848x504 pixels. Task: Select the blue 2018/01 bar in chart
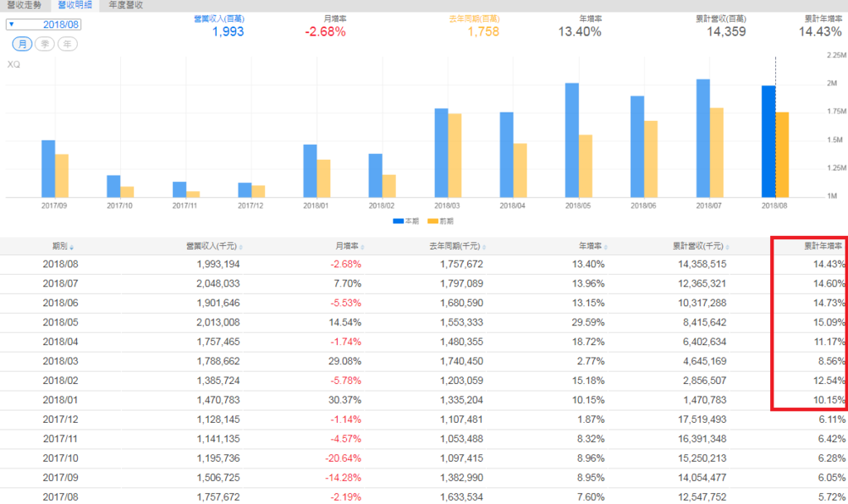click(x=310, y=171)
